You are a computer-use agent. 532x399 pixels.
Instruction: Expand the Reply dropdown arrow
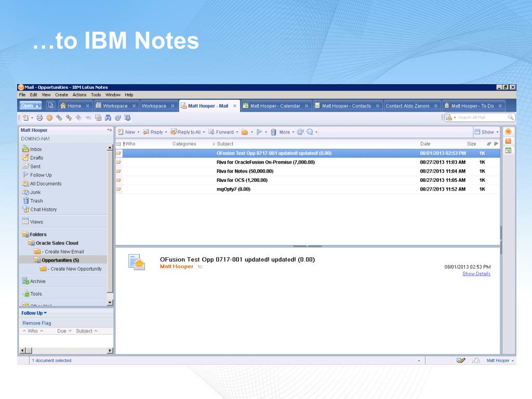coord(166,132)
